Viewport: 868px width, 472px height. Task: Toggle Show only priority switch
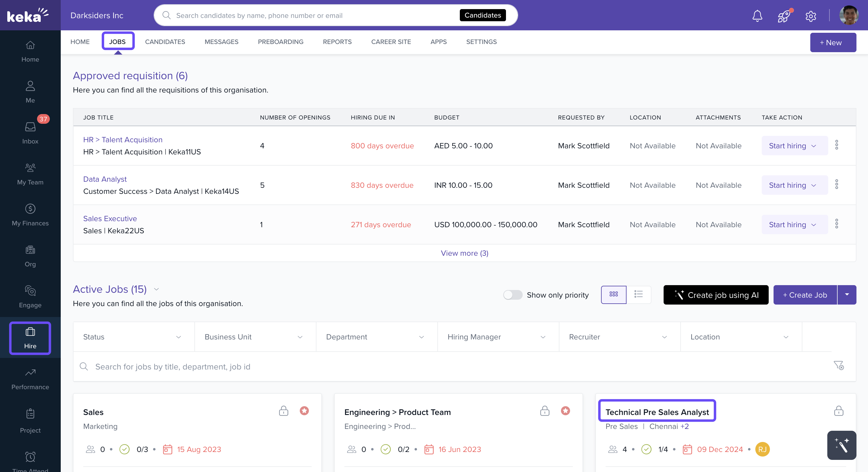tap(513, 295)
